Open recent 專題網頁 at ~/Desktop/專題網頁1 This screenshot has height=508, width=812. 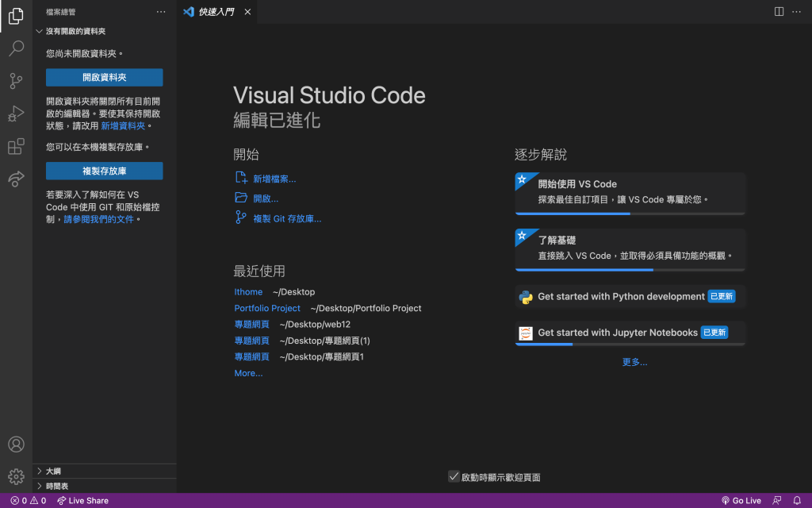pos(251,356)
